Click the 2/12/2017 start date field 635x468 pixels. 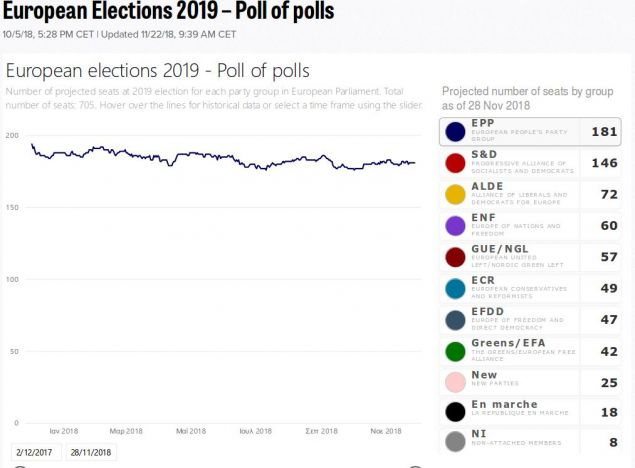(36, 452)
